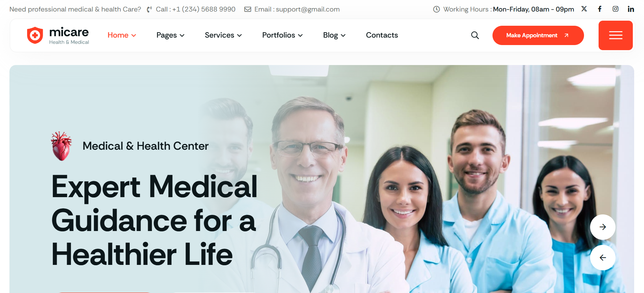Expand the Portfolios dropdown menu
This screenshot has height=293, width=644.
coord(282,35)
